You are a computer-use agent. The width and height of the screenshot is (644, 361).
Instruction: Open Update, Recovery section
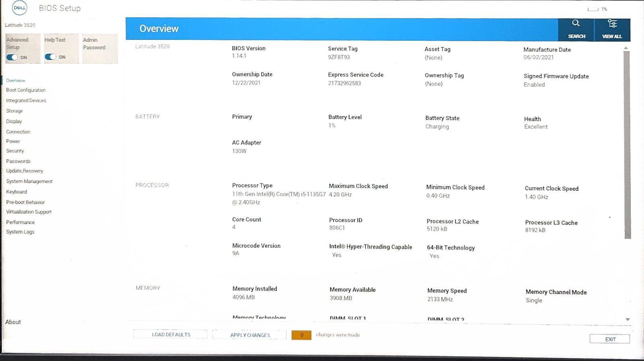pos(25,171)
